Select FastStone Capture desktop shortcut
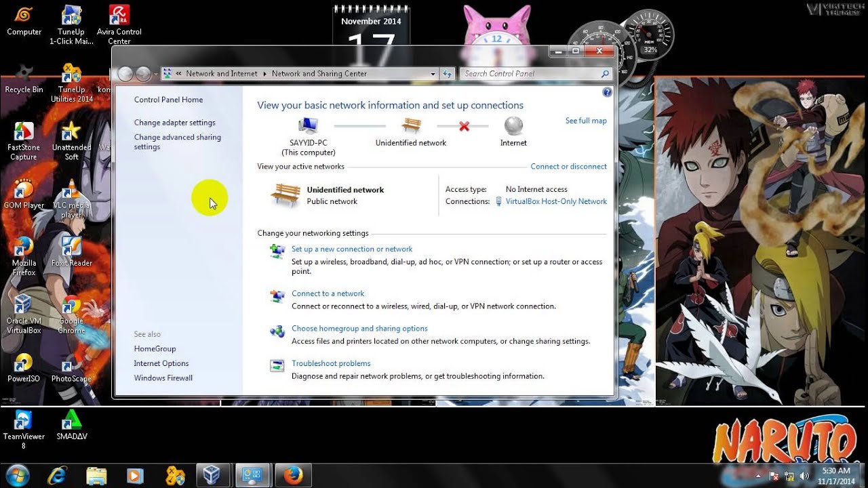This screenshot has height=488, width=868. 24,141
